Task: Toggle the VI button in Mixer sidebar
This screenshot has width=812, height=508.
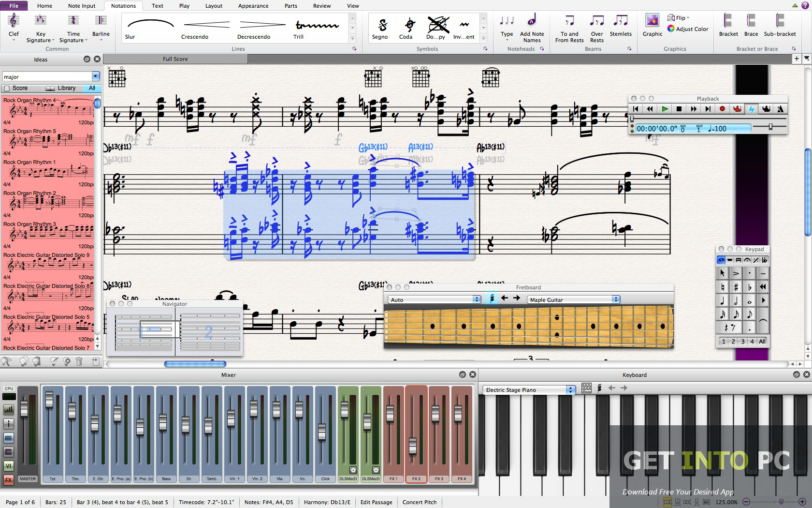Action: [8, 466]
